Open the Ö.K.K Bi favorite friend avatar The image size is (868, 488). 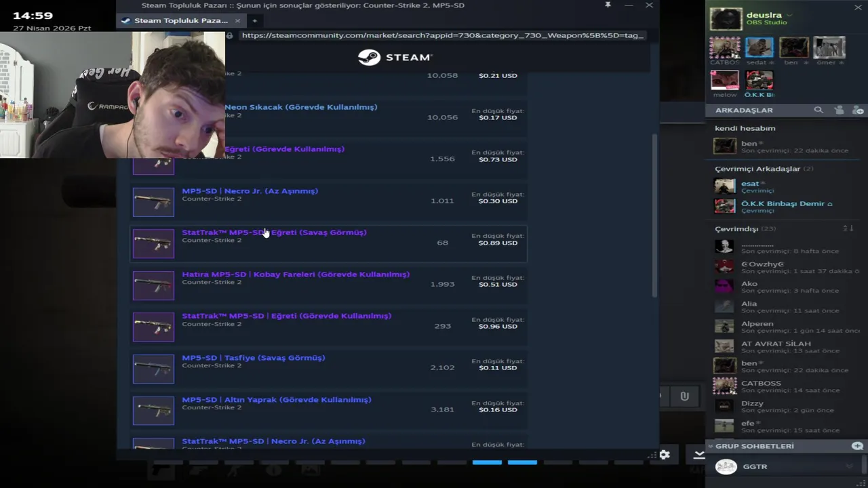[759, 80]
